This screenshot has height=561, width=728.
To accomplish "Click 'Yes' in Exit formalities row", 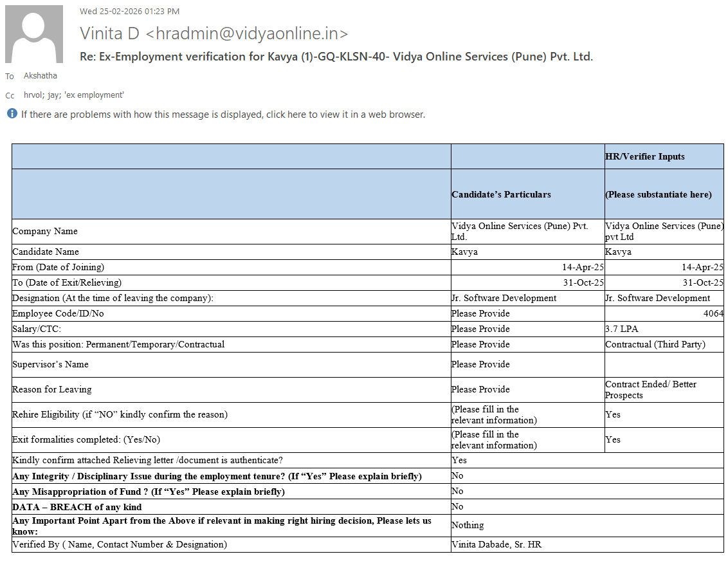I will pos(613,440).
